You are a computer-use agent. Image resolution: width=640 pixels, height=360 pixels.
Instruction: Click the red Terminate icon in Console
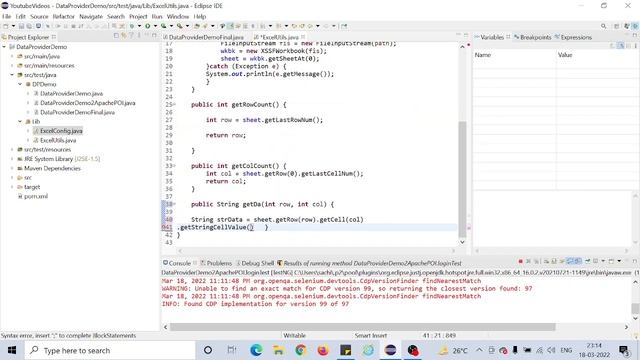click(x=520, y=261)
